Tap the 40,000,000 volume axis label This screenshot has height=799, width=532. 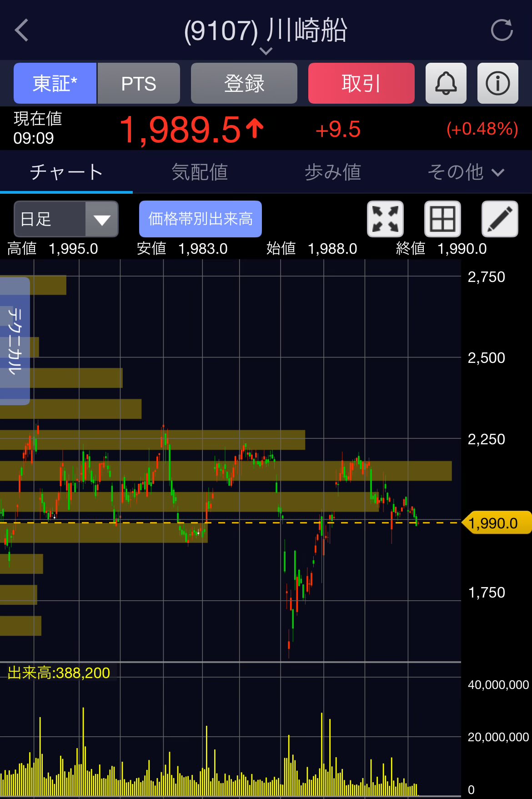(498, 684)
